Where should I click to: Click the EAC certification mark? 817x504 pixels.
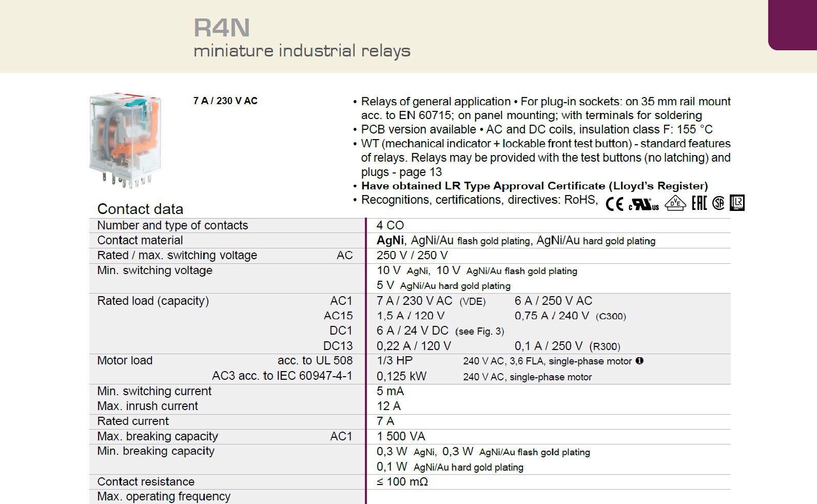699,203
